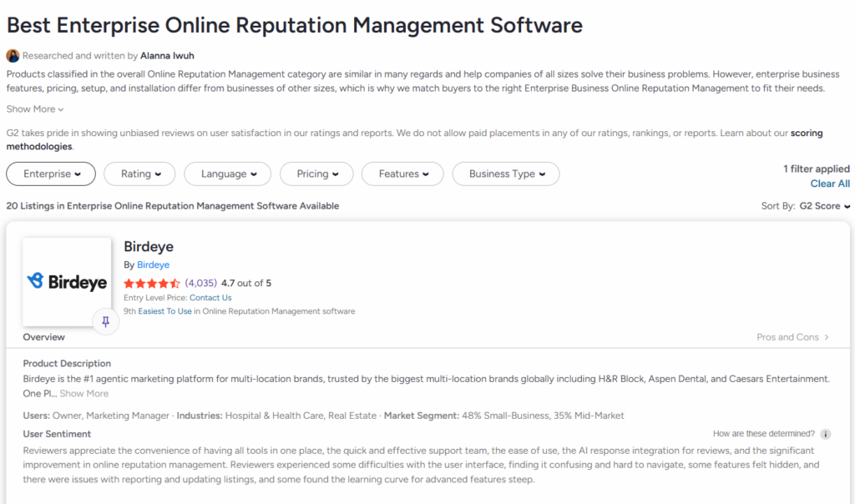Open the Features filter dropdown

click(402, 174)
